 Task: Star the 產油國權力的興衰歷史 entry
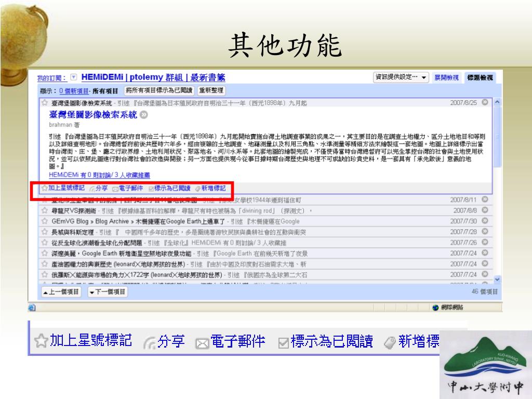click(45, 263)
